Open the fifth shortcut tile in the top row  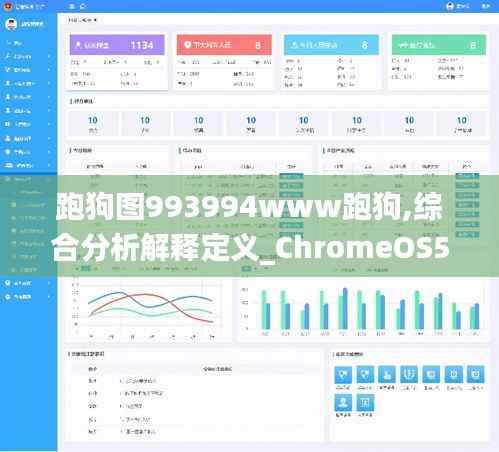pyautogui.click(x=431, y=374)
